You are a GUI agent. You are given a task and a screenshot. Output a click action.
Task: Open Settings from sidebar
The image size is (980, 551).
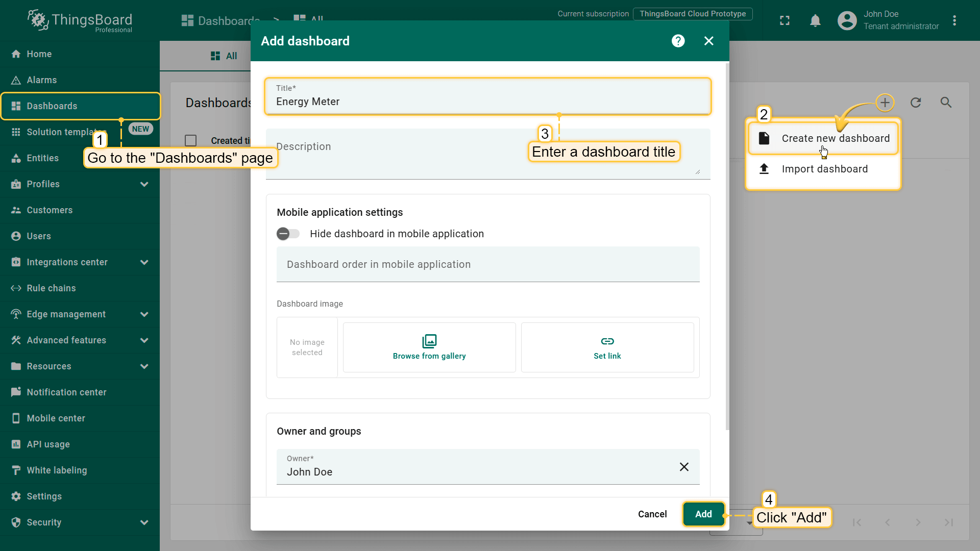[80, 496]
